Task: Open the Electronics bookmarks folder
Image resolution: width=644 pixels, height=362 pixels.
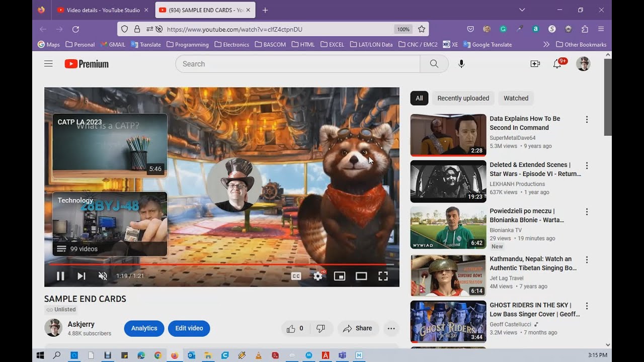Action: click(231, 44)
